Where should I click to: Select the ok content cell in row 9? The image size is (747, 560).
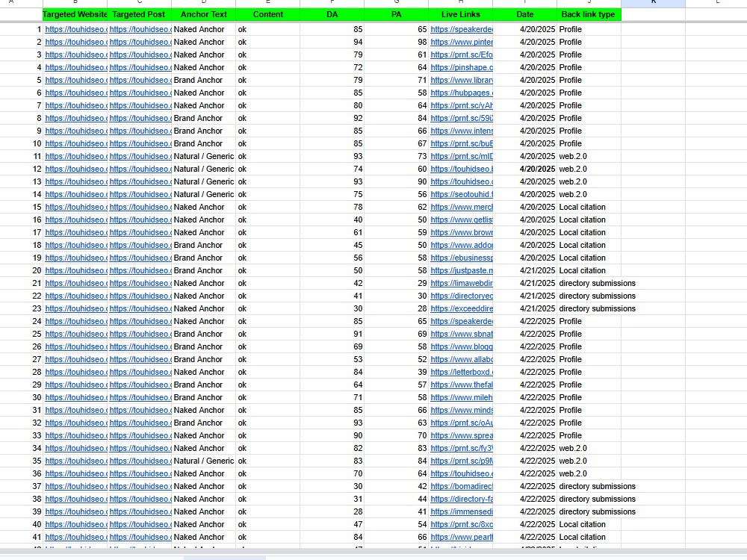click(x=267, y=131)
